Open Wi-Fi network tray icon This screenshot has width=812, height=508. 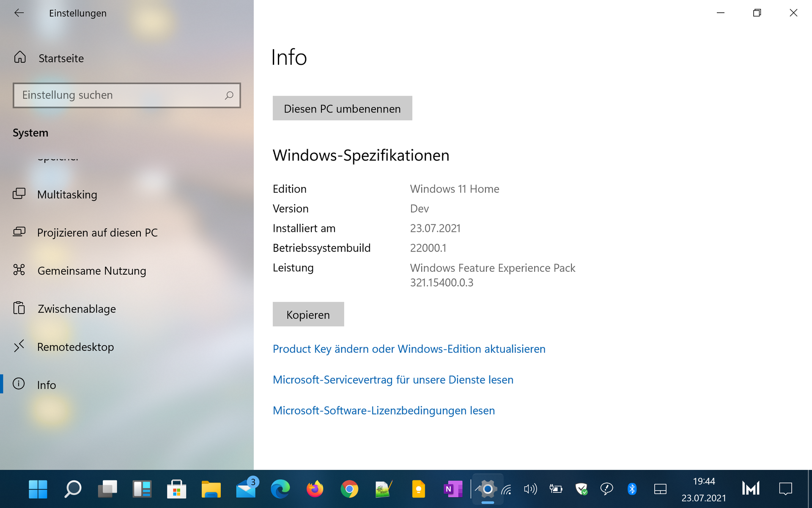(x=507, y=490)
